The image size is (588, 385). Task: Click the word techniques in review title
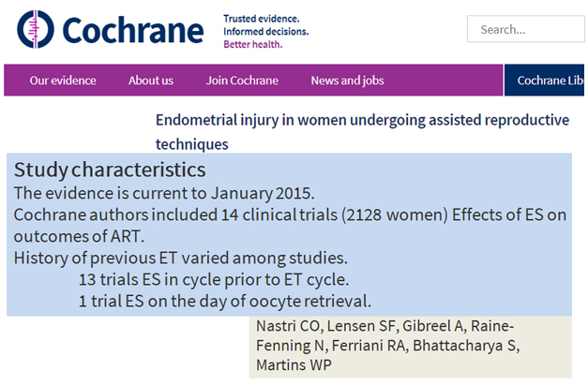(192, 144)
